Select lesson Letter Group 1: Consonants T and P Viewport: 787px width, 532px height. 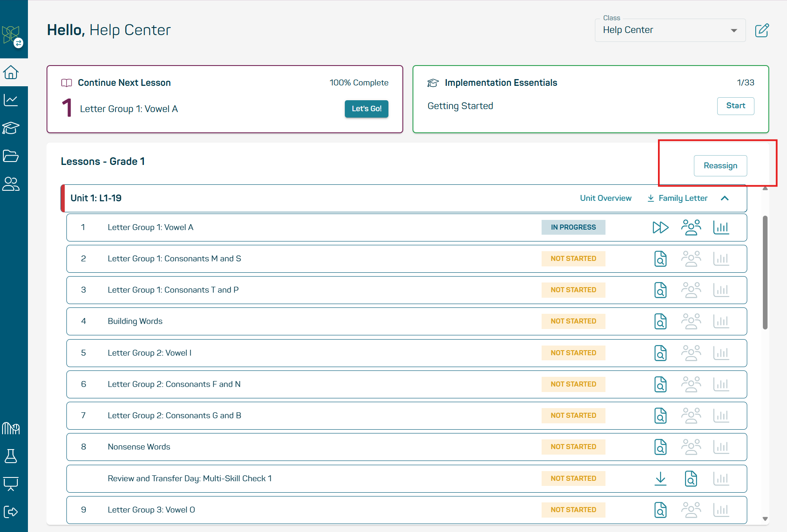tap(407, 290)
